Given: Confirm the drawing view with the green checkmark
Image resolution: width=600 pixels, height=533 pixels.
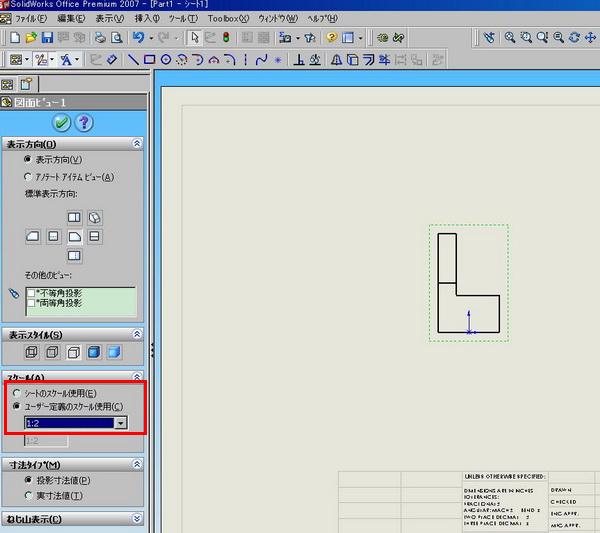Looking at the screenshot, I should 61,123.
